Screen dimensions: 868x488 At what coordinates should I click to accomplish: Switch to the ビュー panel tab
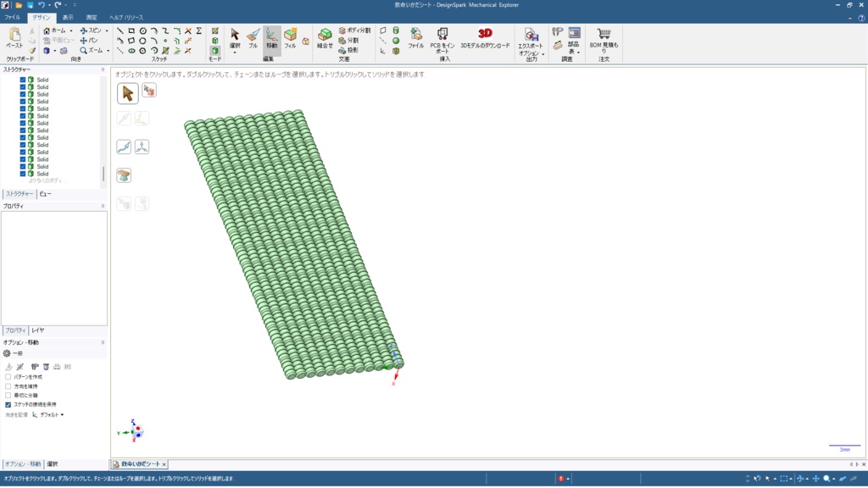click(46, 194)
